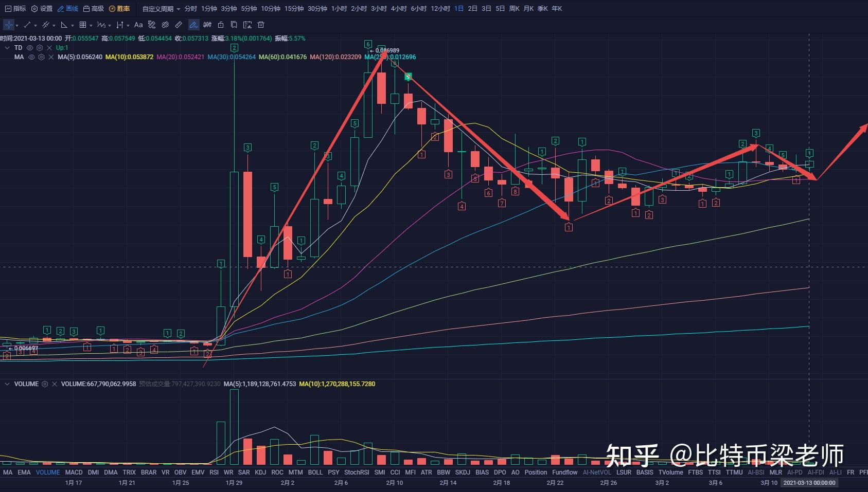This screenshot has width=868, height=492.
Task: Select the grid/Fibonacci drawing tool
Action: click(83, 25)
